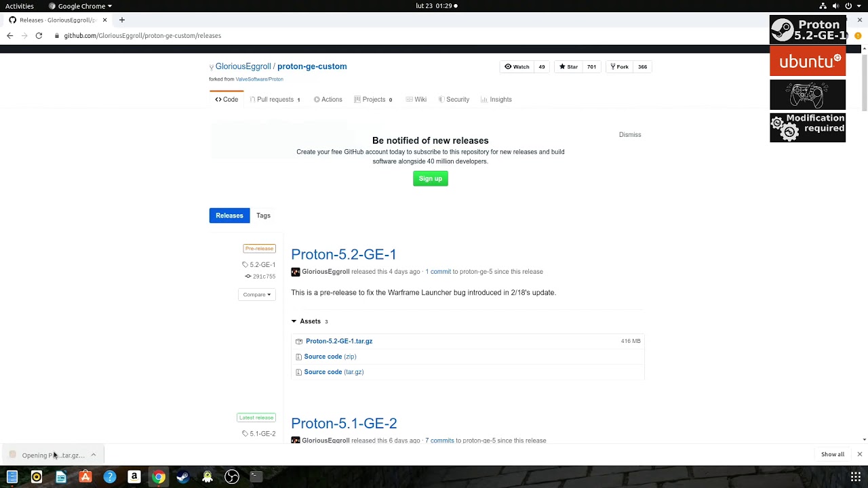Click the clock in top bar
Viewport: 868px width, 488px height.
(x=434, y=6)
